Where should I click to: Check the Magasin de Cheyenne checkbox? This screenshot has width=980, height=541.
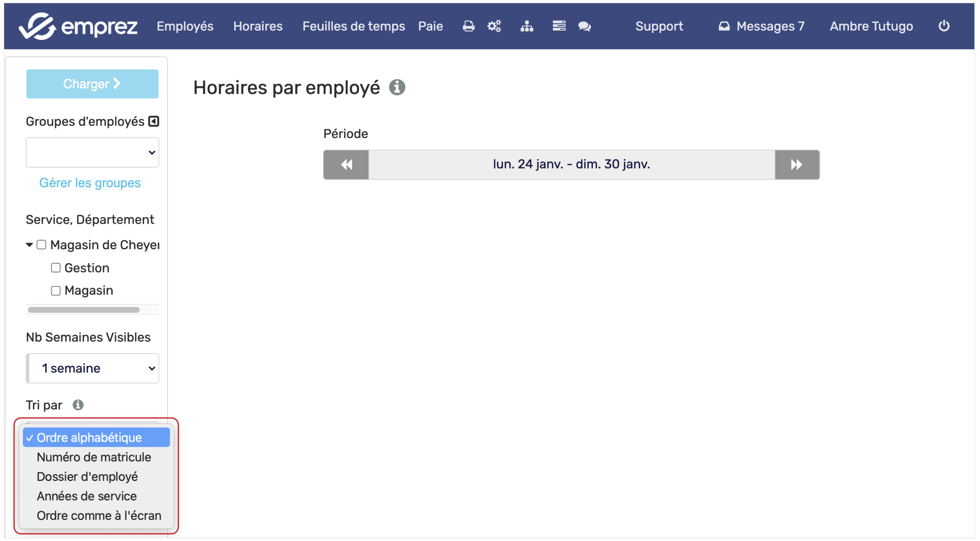42,245
